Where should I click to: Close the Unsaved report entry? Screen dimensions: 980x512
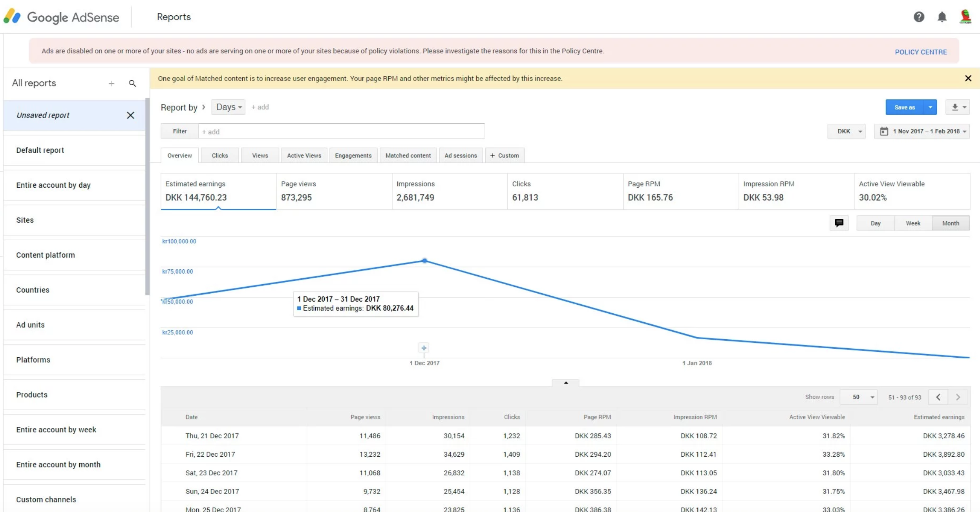[130, 115]
